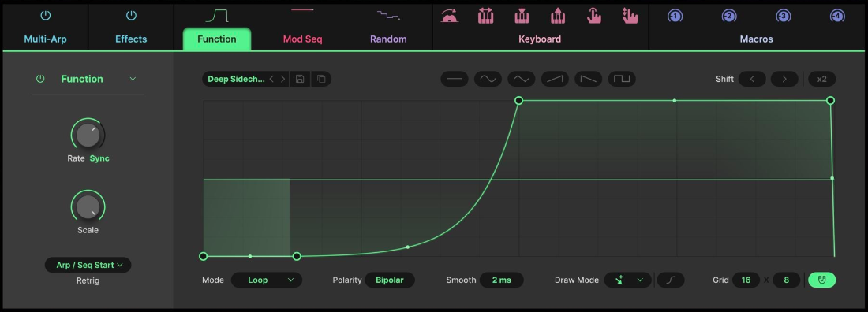Select Macro 4 knob icon

(837, 16)
